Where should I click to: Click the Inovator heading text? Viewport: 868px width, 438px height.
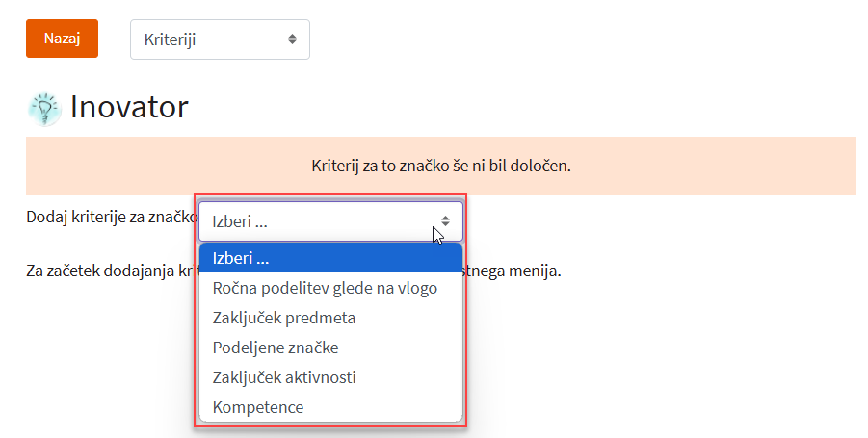[x=129, y=107]
